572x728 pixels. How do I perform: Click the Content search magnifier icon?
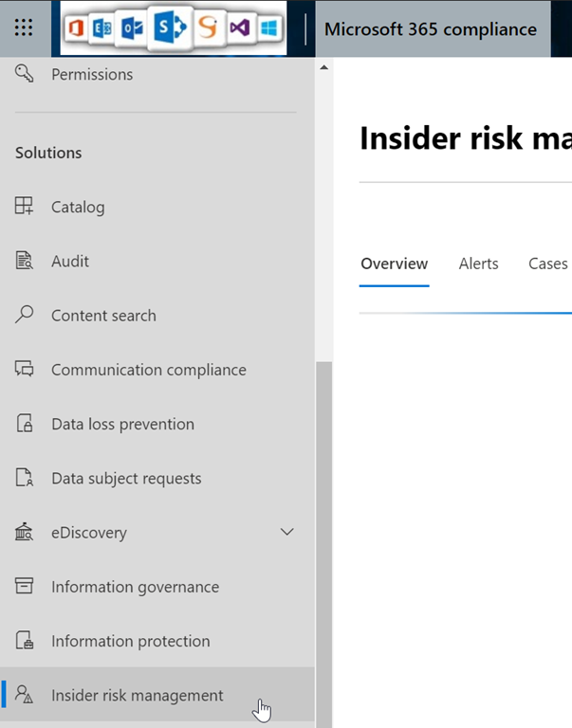25,316
